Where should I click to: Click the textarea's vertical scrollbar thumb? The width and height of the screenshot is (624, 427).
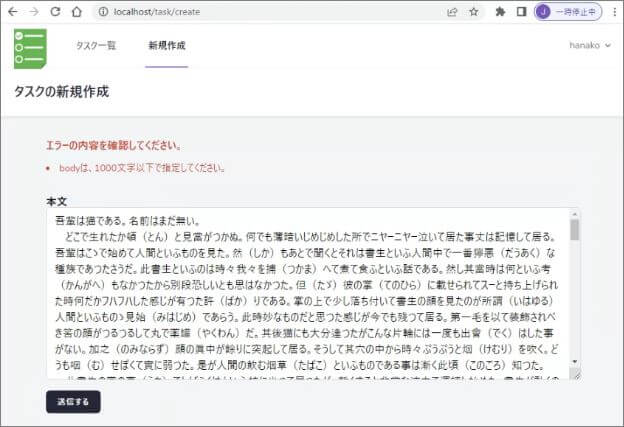click(x=574, y=230)
